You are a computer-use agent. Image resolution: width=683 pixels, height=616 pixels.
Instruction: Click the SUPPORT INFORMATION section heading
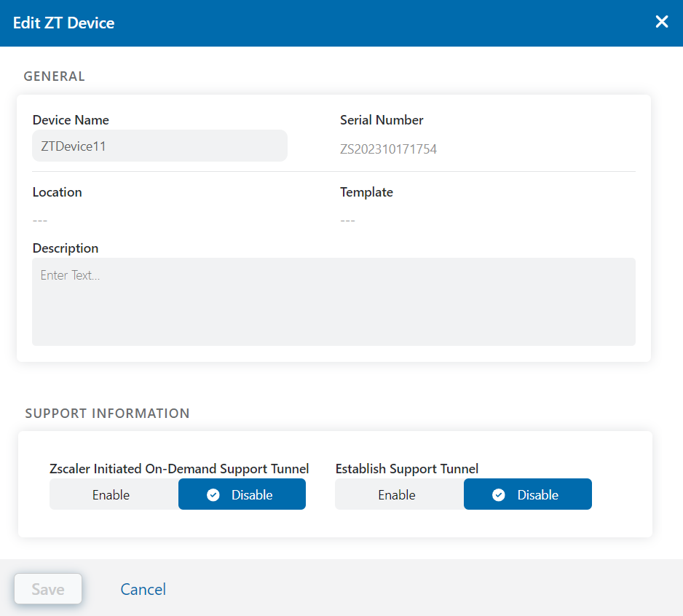tap(107, 414)
